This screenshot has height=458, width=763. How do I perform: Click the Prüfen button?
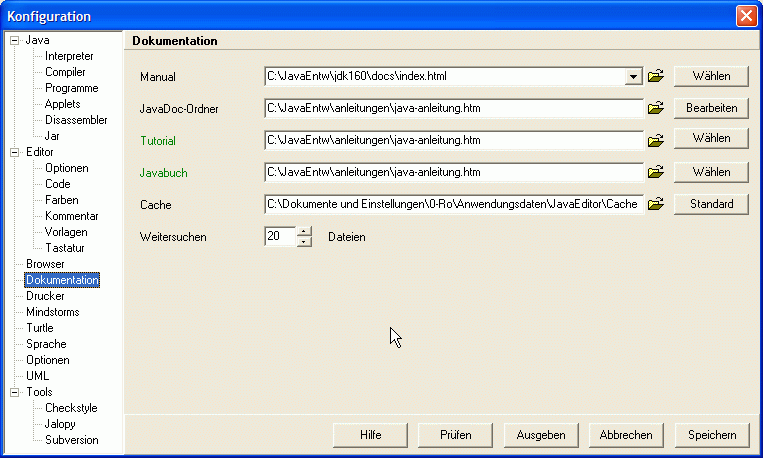[455, 435]
